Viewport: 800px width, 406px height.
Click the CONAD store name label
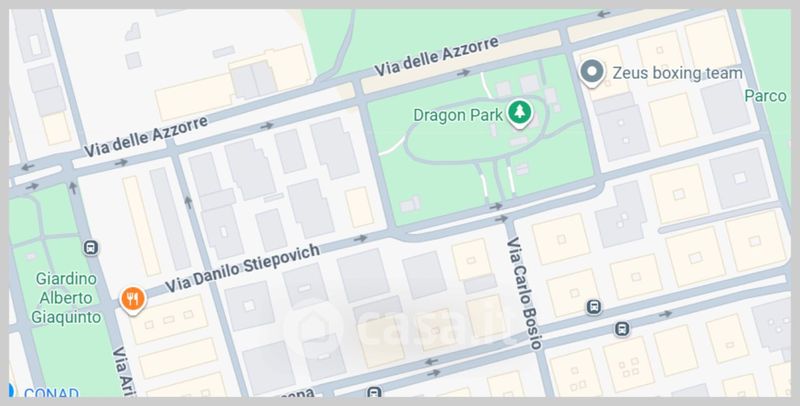(x=52, y=393)
